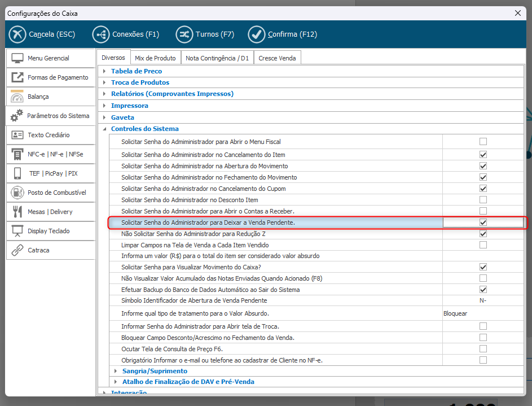Click the Turnos (F7) shuffle icon
This screenshot has height=406, width=532.
[x=184, y=34]
